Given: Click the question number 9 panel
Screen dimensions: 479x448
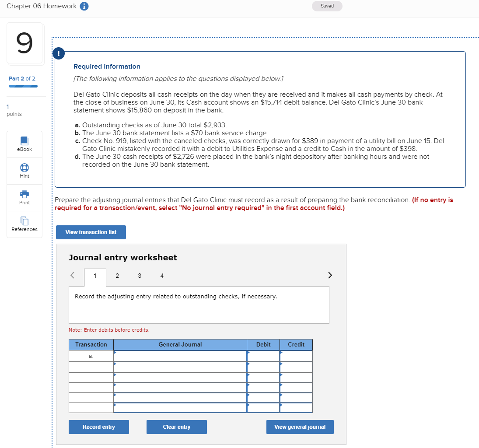Looking at the screenshot, I should [24, 43].
